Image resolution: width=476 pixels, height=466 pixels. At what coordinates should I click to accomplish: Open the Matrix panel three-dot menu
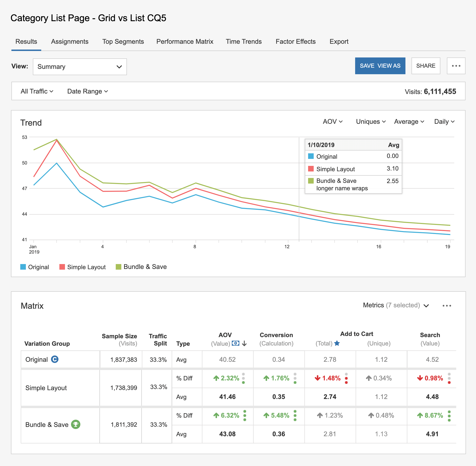tap(447, 306)
